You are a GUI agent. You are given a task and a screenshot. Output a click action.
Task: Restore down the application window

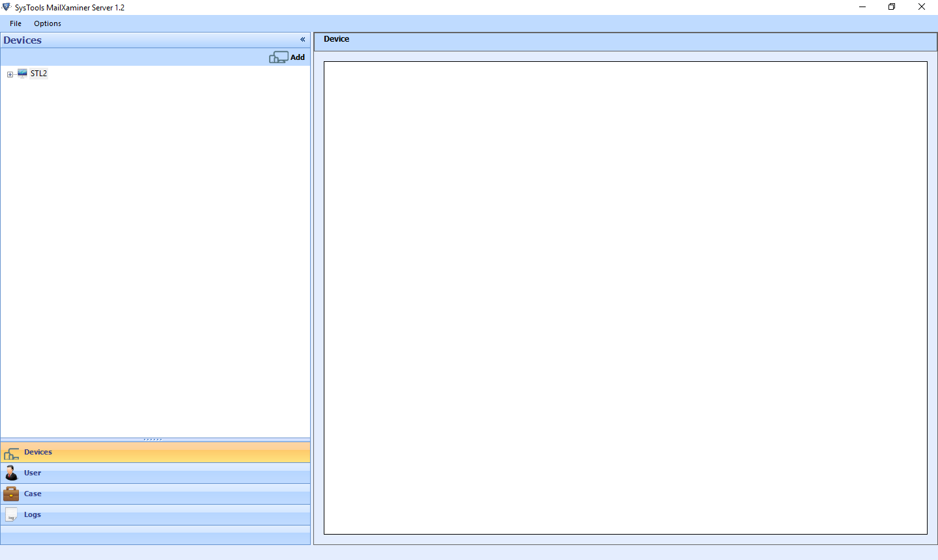(892, 7)
